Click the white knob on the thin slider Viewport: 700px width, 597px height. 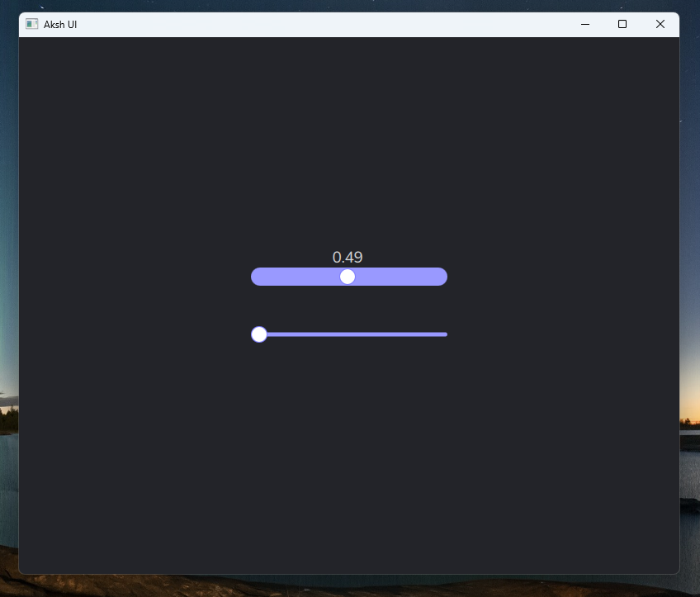259,334
